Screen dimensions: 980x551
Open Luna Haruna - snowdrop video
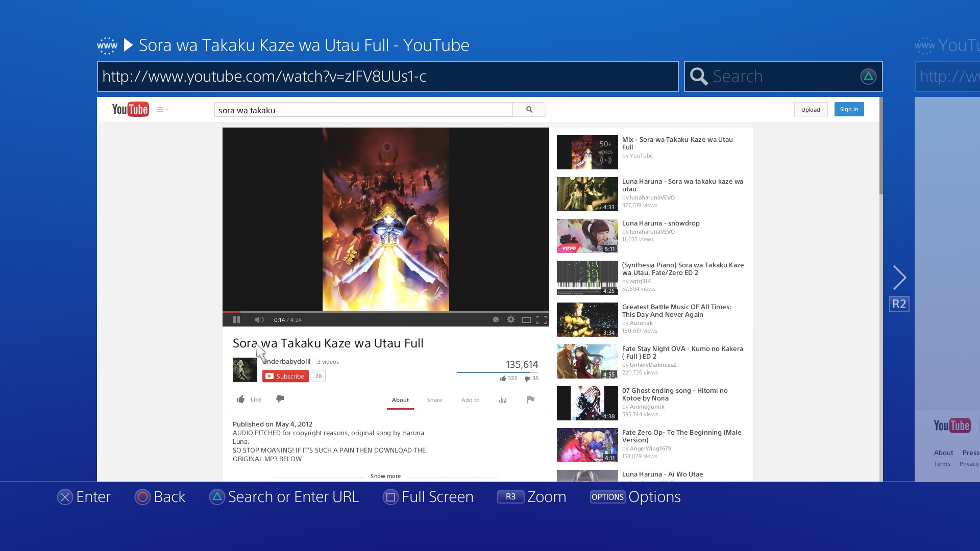coord(661,223)
